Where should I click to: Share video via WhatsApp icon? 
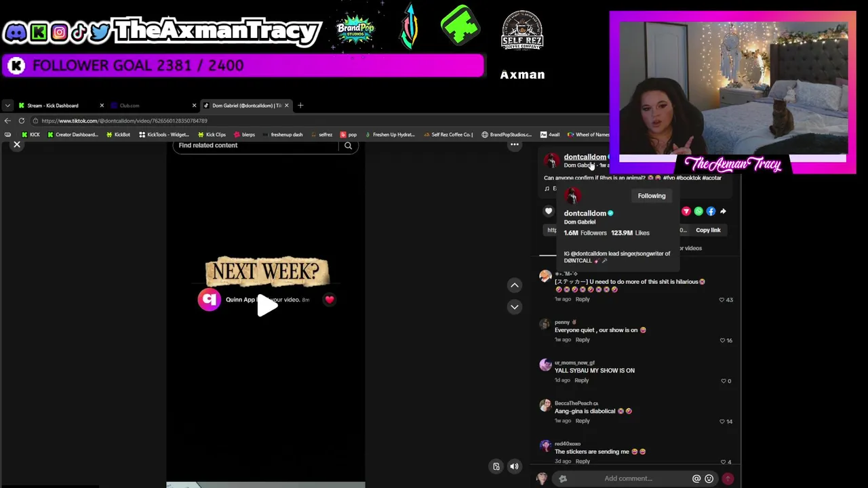[698, 211]
